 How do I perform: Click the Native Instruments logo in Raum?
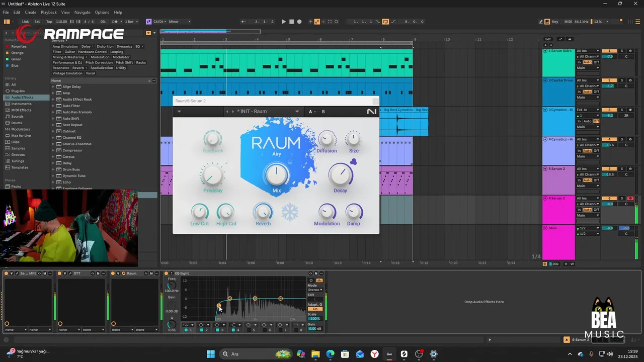click(x=371, y=112)
